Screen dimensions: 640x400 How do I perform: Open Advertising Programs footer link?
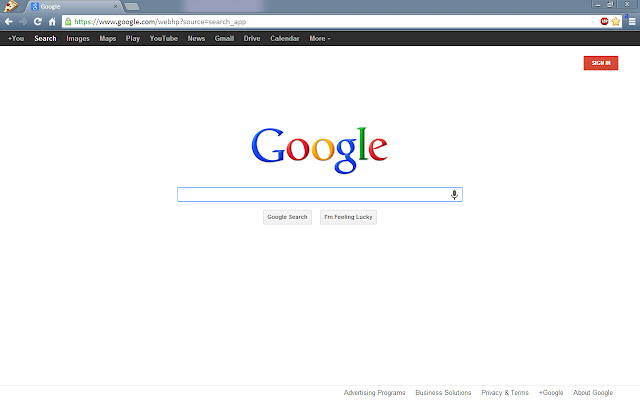(x=374, y=393)
